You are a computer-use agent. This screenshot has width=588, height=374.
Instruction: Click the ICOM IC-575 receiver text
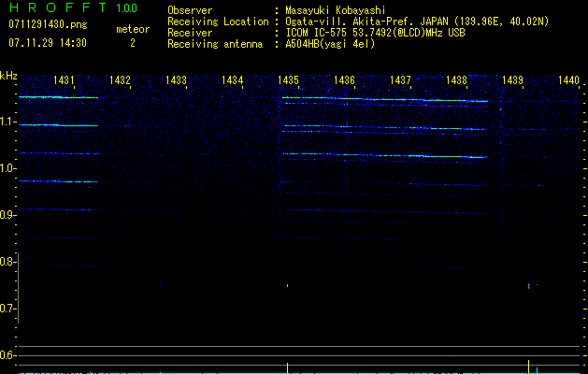pos(375,33)
